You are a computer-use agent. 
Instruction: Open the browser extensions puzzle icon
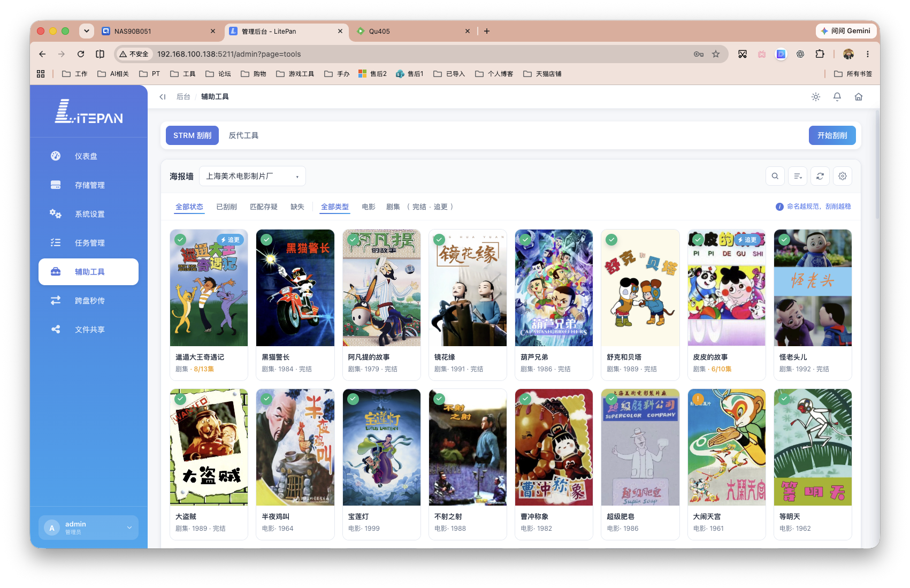click(x=820, y=54)
